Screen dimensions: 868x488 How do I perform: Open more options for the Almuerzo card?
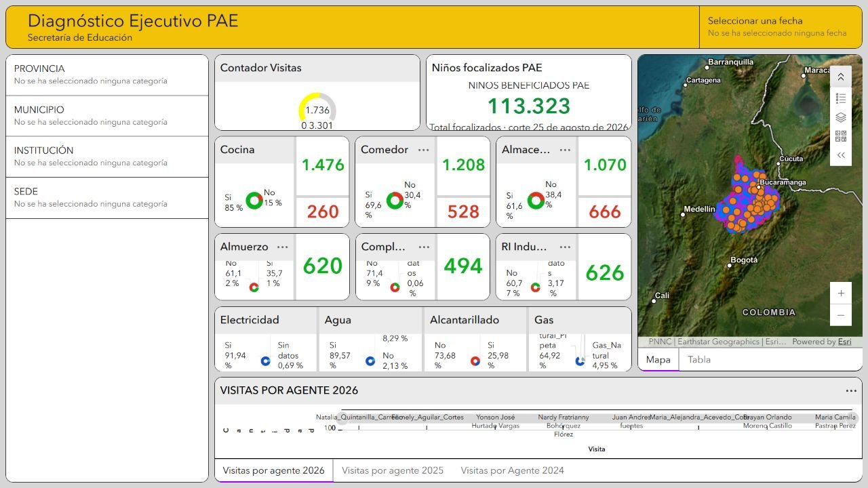[x=283, y=247]
